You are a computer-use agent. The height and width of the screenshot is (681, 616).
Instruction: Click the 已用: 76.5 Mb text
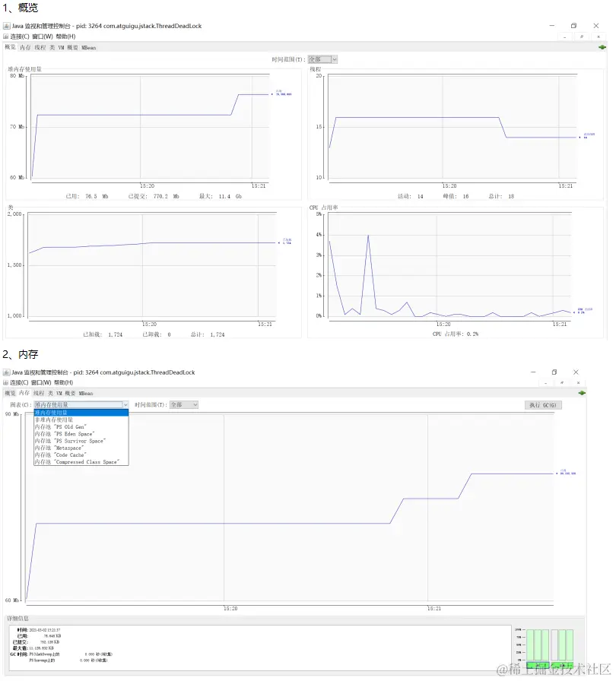[87, 196]
